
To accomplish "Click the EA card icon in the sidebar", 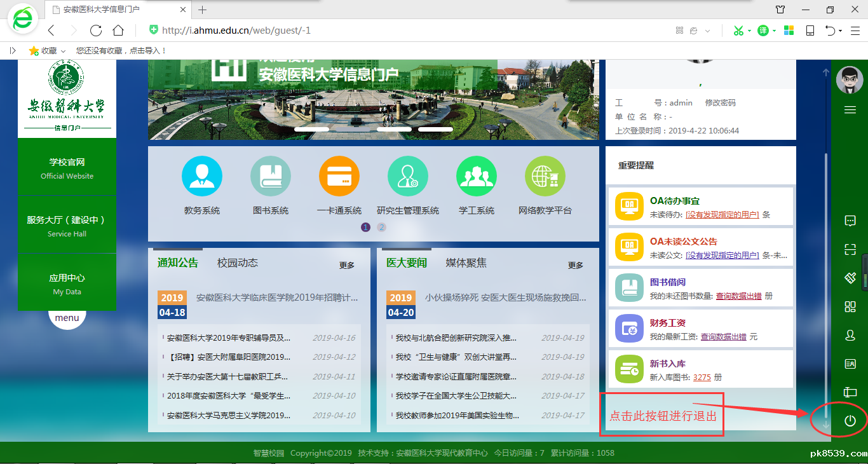I will click(x=850, y=364).
